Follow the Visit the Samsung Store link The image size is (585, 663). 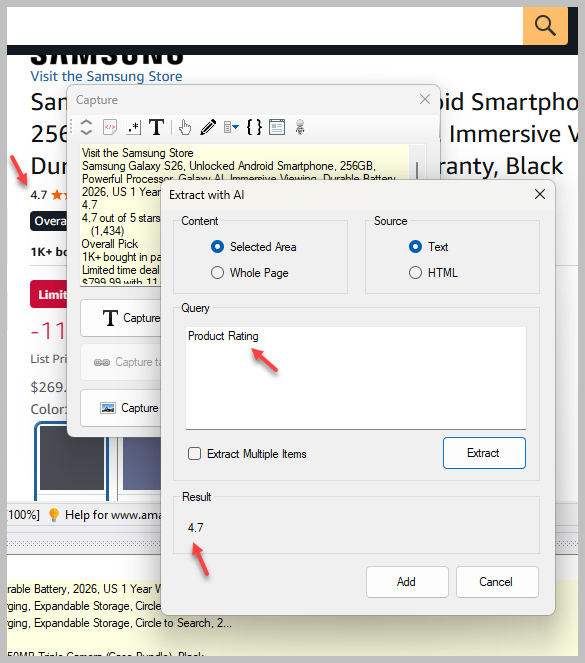pyautogui.click(x=107, y=76)
